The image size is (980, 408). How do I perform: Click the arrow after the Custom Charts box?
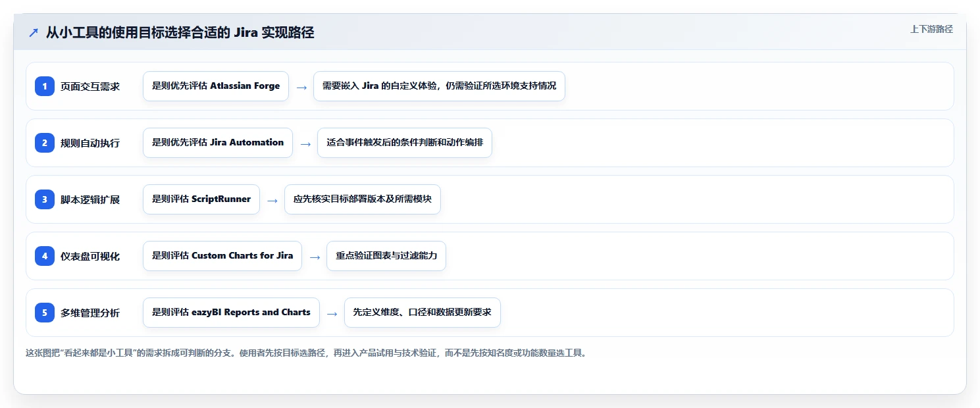point(315,257)
